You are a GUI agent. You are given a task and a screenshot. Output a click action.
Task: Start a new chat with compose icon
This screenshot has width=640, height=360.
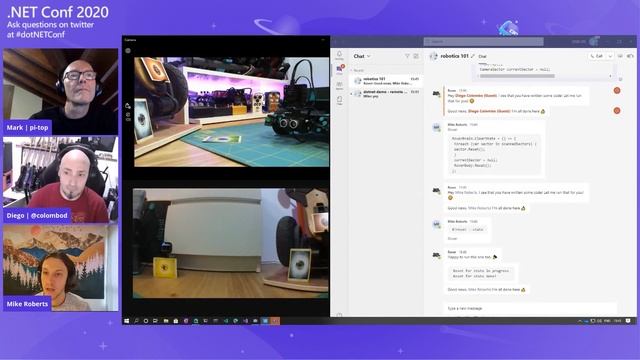tap(416, 56)
